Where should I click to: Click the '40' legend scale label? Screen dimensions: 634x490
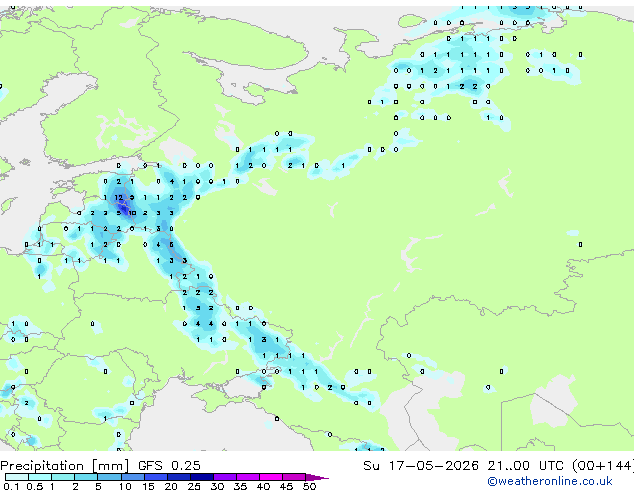coord(263,486)
